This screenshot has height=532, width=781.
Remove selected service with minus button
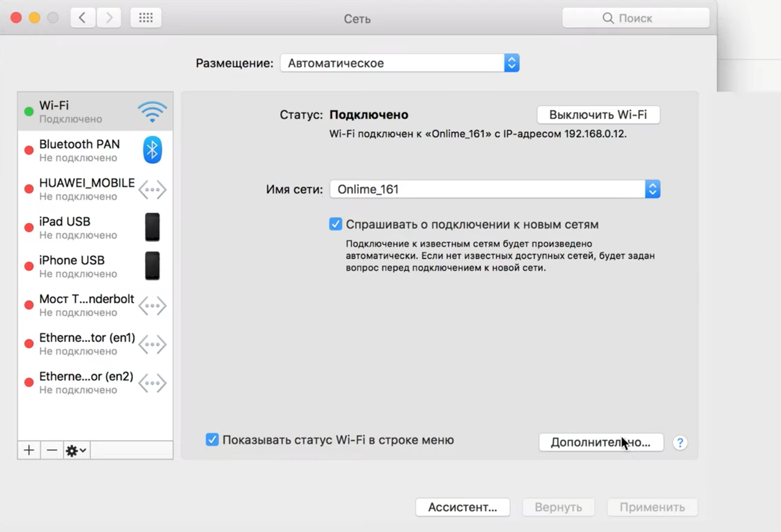coord(52,450)
